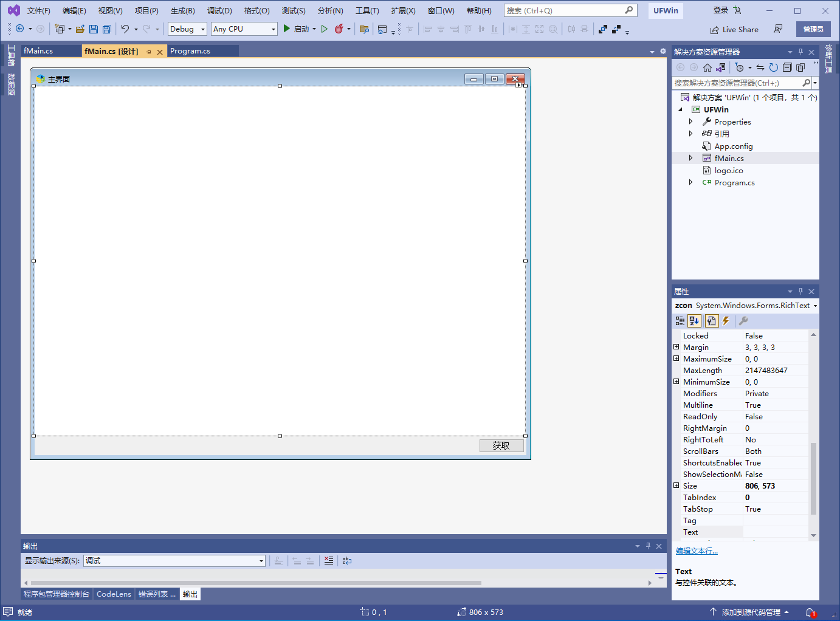Click the Events lightning bolt icon
Viewport: 840px width, 621px height.
click(x=726, y=321)
